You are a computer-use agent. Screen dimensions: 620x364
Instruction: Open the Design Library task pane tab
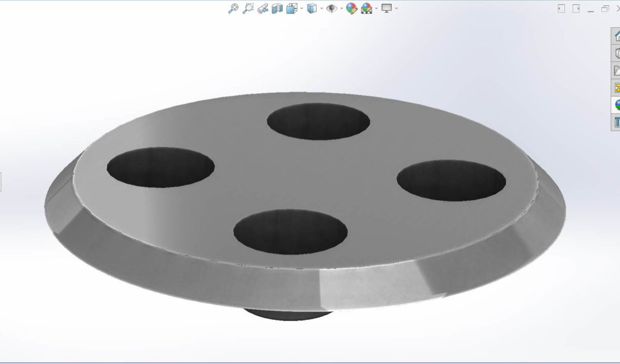pyautogui.click(x=616, y=53)
